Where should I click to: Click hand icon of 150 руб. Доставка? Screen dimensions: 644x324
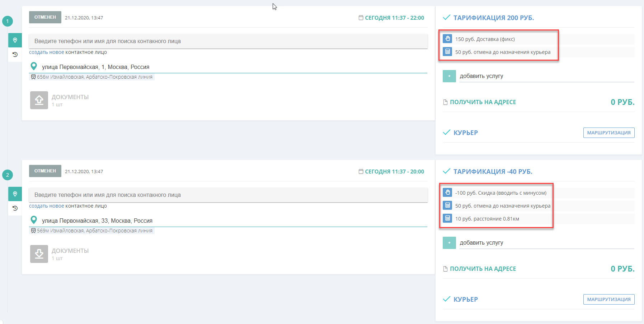pyautogui.click(x=447, y=38)
